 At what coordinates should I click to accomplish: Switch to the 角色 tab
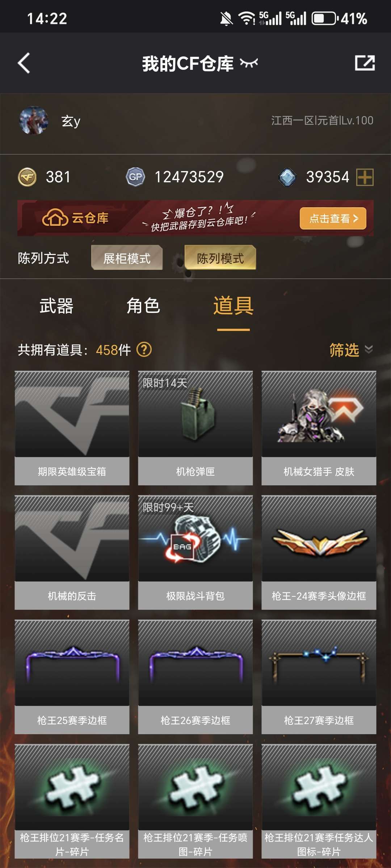click(x=143, y=306)
